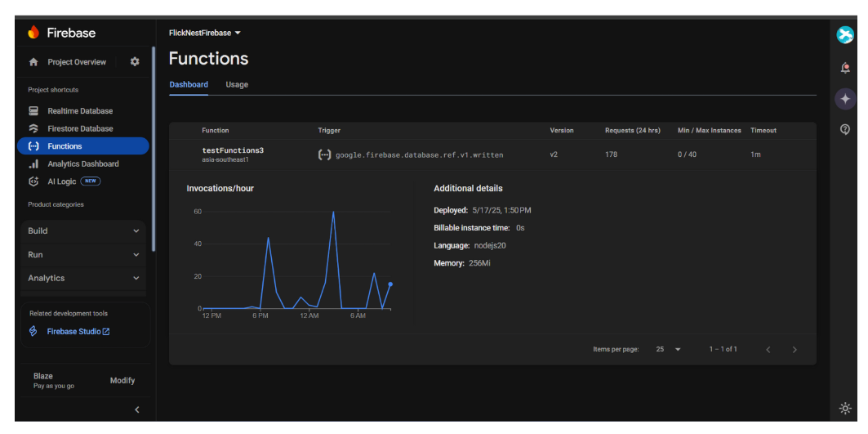Open the FlickNestFirebase project selector dropdown
The image size is (868, 434).
coord(205,33)
